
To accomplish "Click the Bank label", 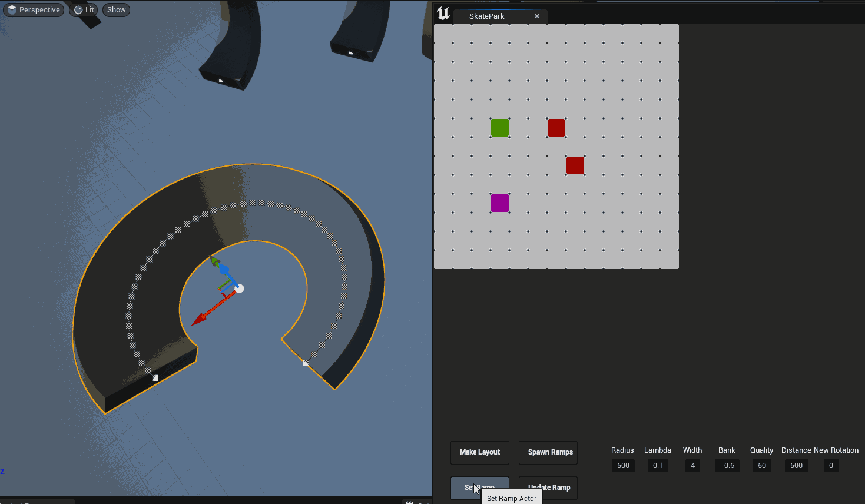I will pyautogui.click(x=727, y=450).
